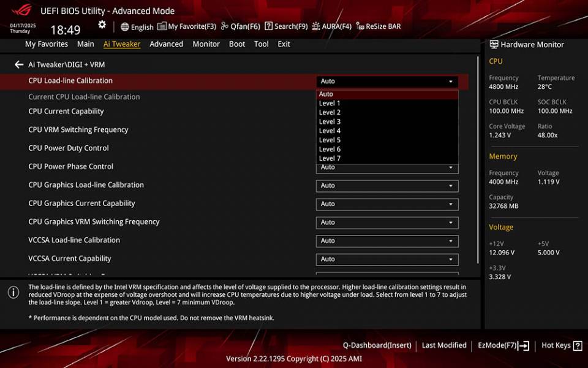Open Q-Dashboard(Insert)
This screenshot has height=368, width=588.
point(377,345)
